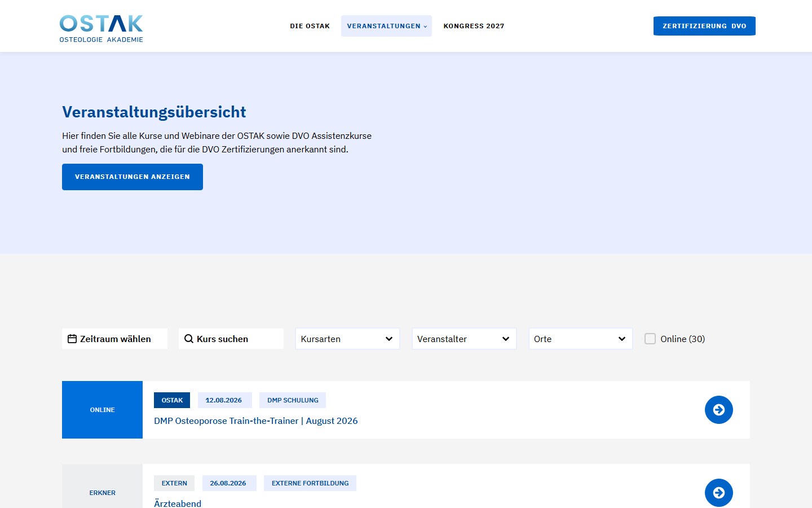
Task: Click the OSTAK Osteologie Akademie logo
Action: pos(101,28)
